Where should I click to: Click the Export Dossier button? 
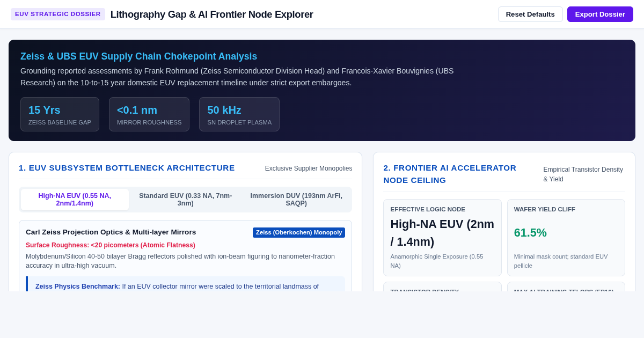coord(600,14)
